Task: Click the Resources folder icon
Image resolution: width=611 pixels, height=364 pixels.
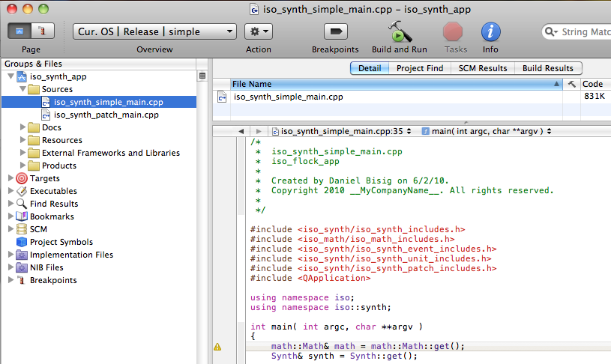Action: 34,140
